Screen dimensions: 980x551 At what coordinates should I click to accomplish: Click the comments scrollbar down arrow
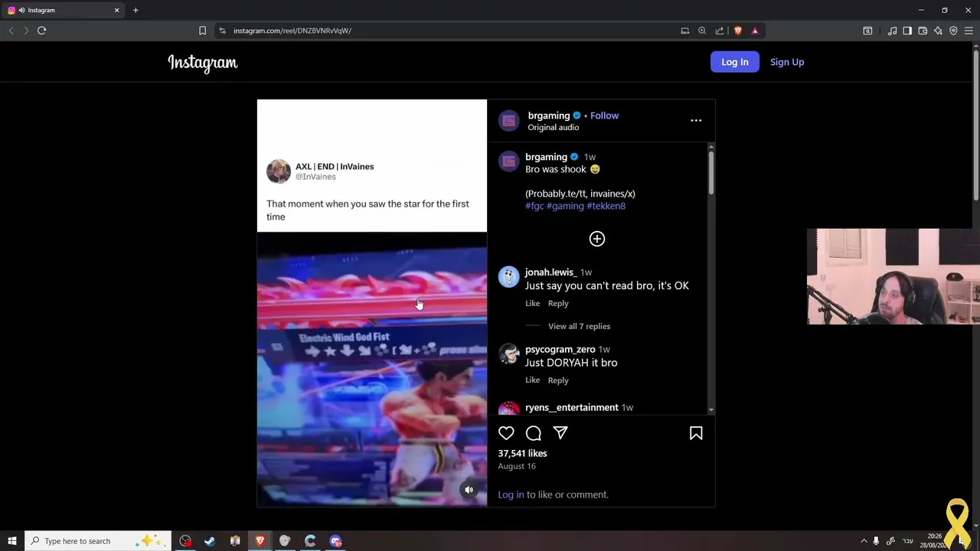(711, 411)
